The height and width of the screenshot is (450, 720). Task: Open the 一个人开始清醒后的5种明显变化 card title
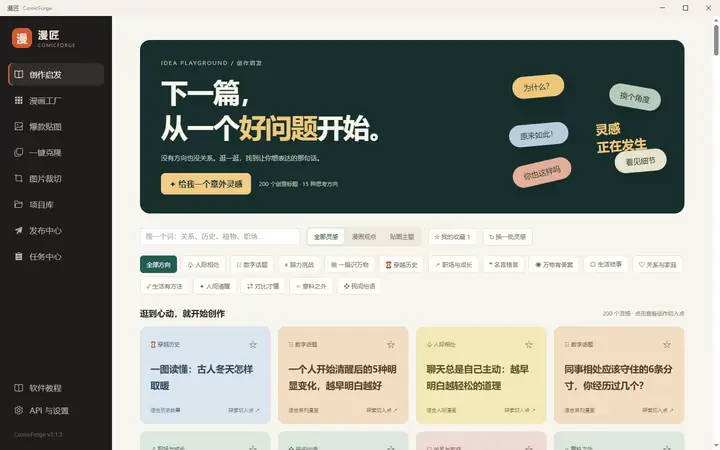[342, 377]
